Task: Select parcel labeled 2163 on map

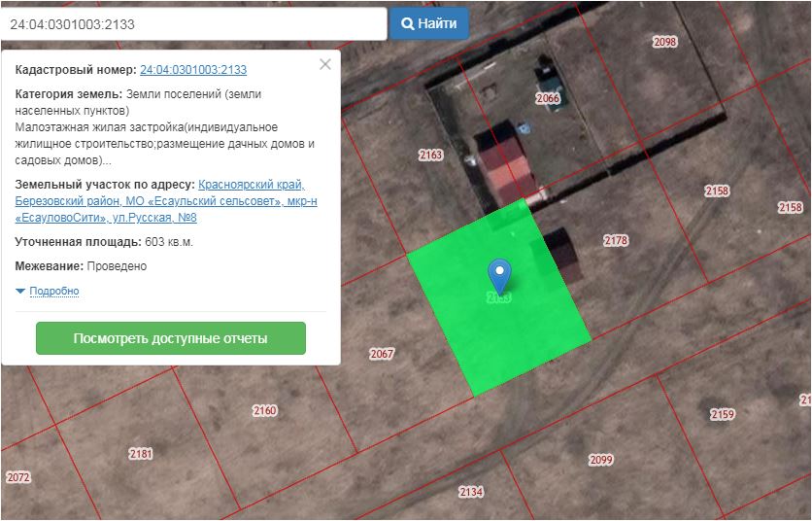Action: tap(430, 156)
